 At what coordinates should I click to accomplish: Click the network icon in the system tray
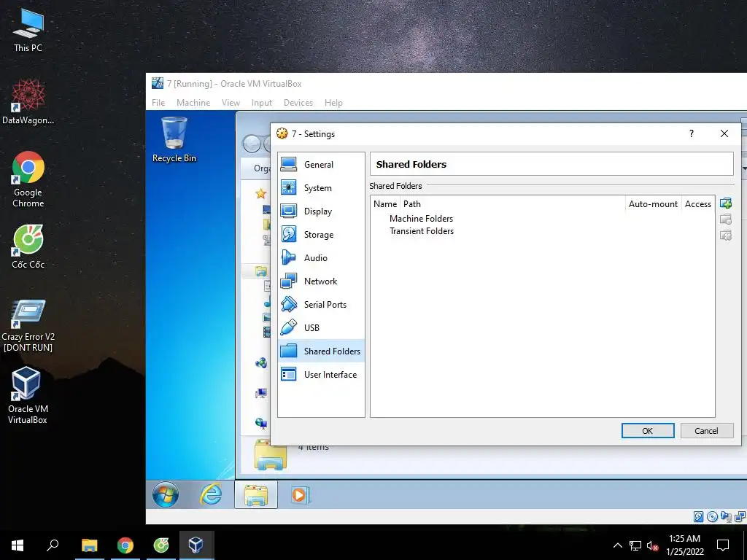point(635,545)
